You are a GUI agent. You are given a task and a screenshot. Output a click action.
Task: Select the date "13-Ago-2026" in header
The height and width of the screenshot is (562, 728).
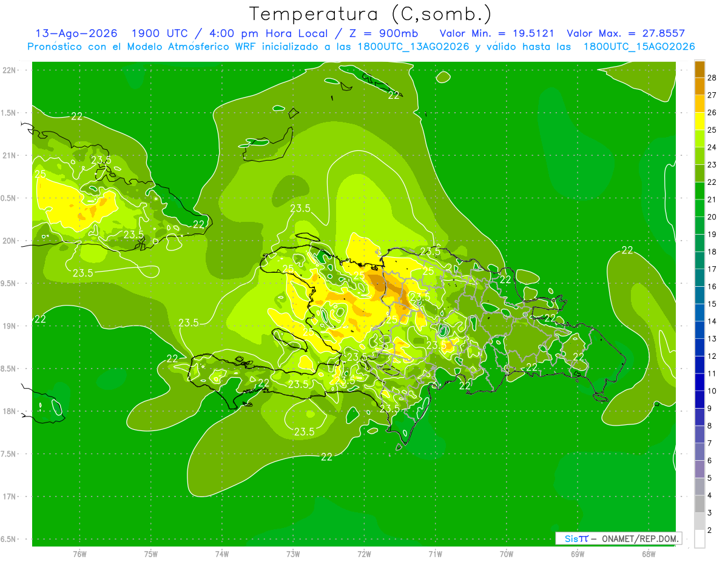76,33
